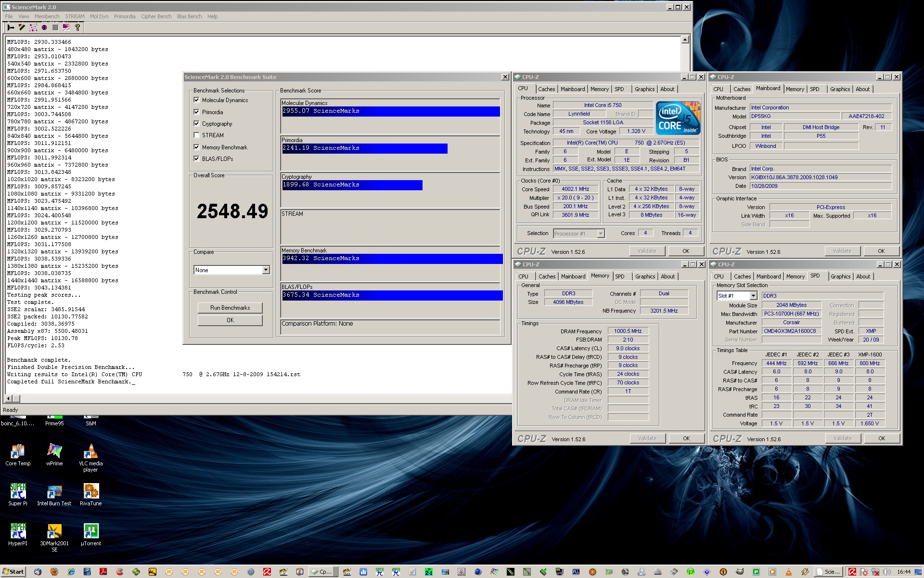Click the Windows Start button
The image size is (924, 578).
tap(13, 572)
